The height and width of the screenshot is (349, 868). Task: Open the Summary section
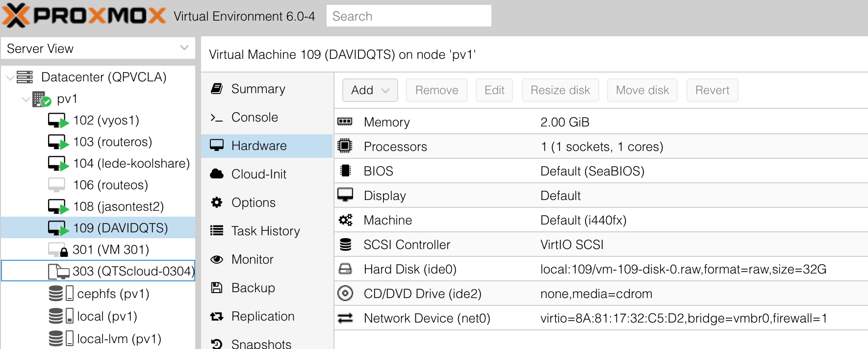[267, 89]
